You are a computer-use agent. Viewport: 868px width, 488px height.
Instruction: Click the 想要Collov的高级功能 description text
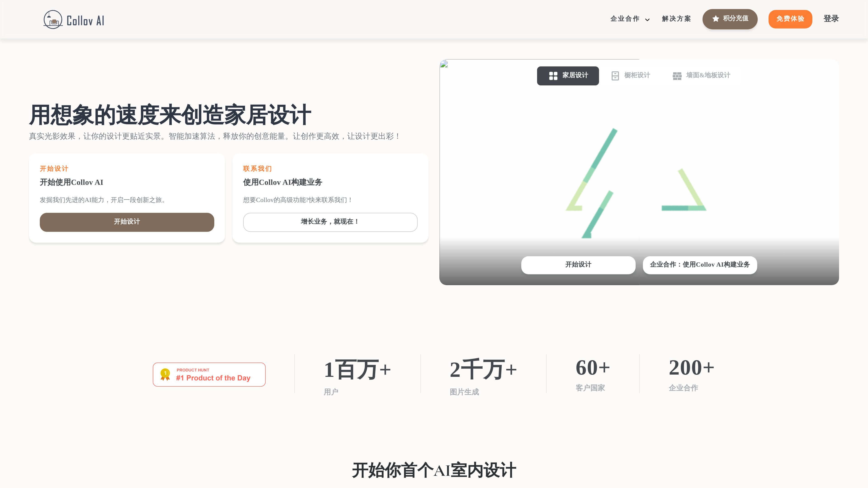[x=298, y=200]
